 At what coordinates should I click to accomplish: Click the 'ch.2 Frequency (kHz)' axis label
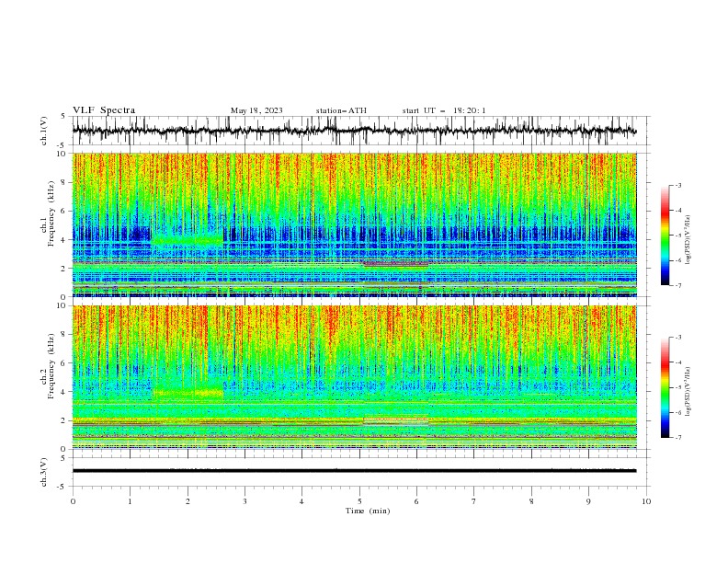tap(48, 365)
